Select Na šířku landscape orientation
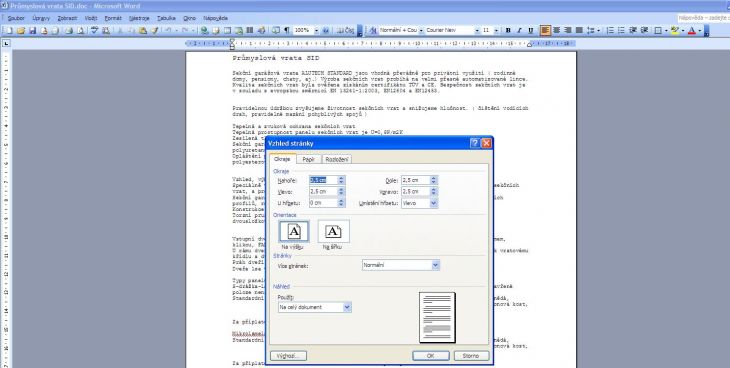 pyautogui.click(x=333, y=232)
